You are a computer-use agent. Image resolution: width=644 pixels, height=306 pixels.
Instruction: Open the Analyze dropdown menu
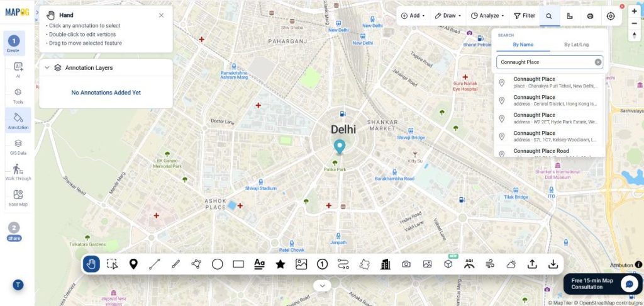pos(487,16)
